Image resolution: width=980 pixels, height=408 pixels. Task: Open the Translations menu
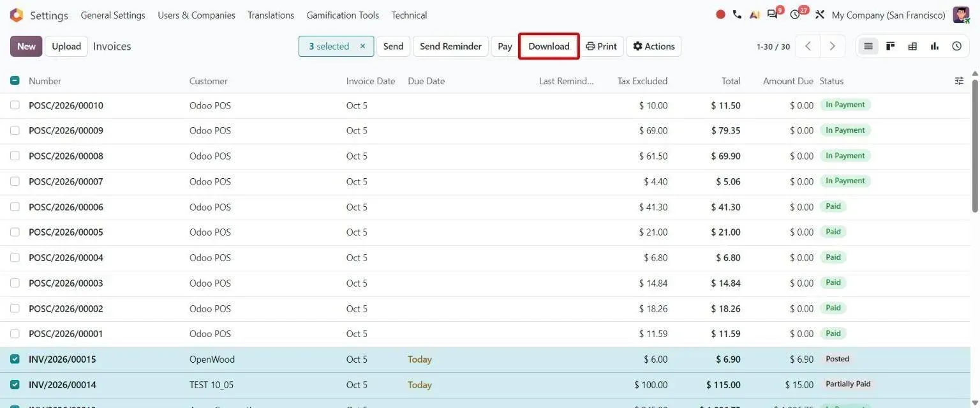[271, 15]
